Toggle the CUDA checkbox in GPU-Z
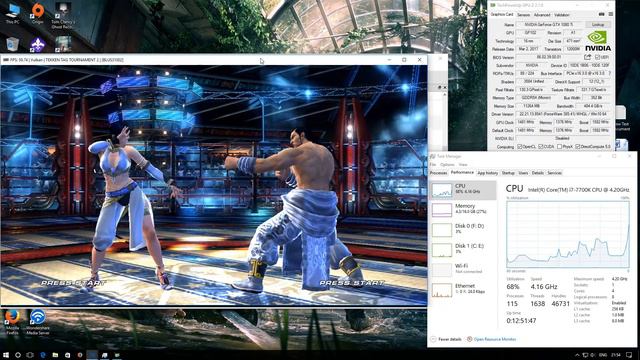 [540, 147]
